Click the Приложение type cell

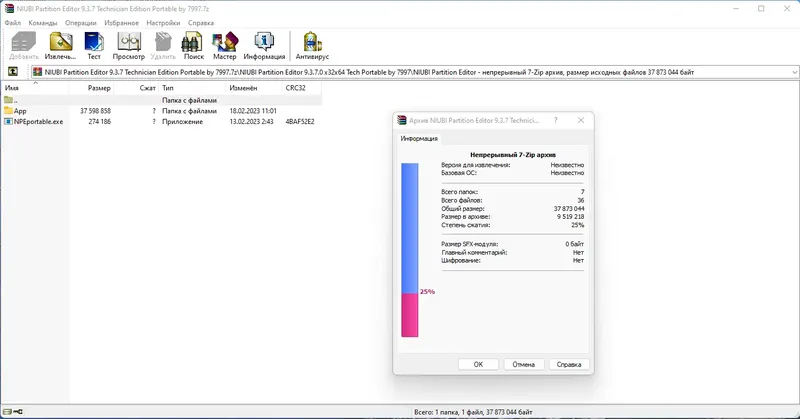182,121
